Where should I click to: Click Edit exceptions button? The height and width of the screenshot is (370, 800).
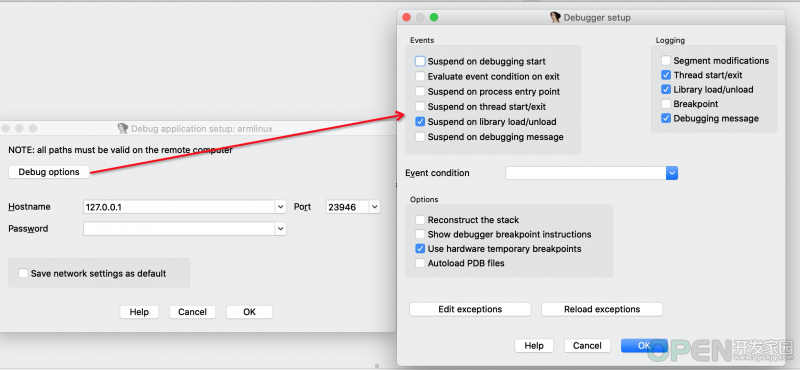click(x=470, y=309)
